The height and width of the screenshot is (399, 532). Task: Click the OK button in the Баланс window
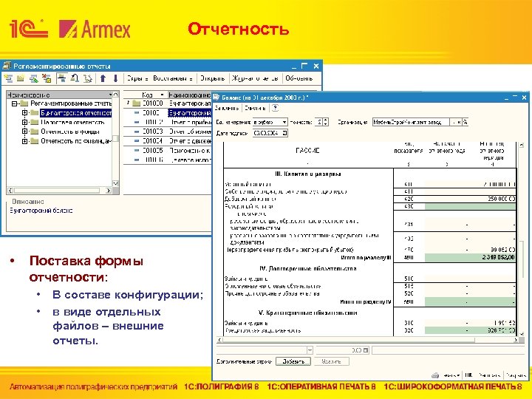tap(468, 375)
